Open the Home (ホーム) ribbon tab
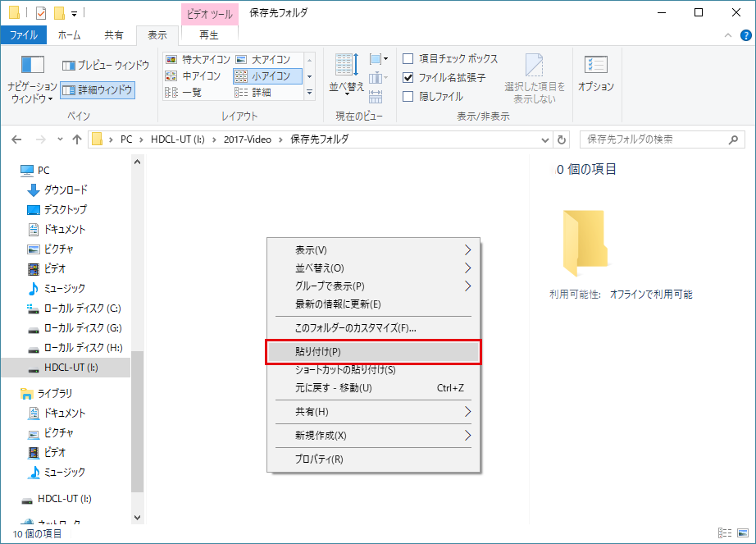The width and height of the screenshot is (756, 544). coord(70,35)
